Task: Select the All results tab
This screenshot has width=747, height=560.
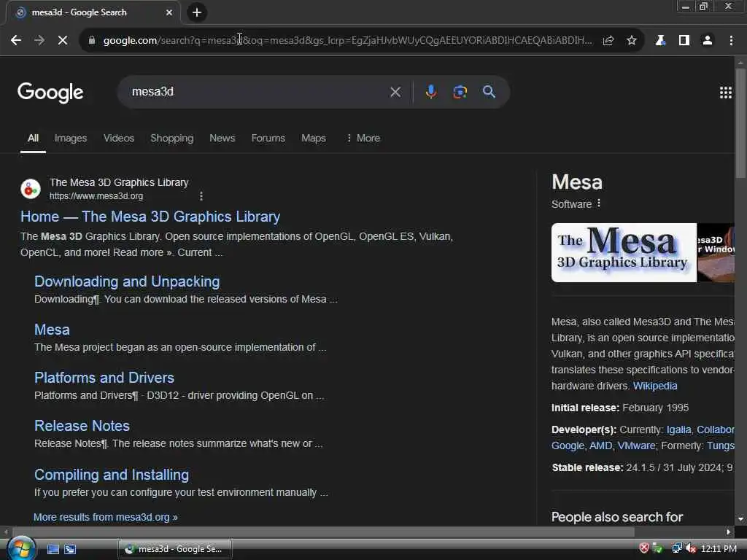Action: 33,138
